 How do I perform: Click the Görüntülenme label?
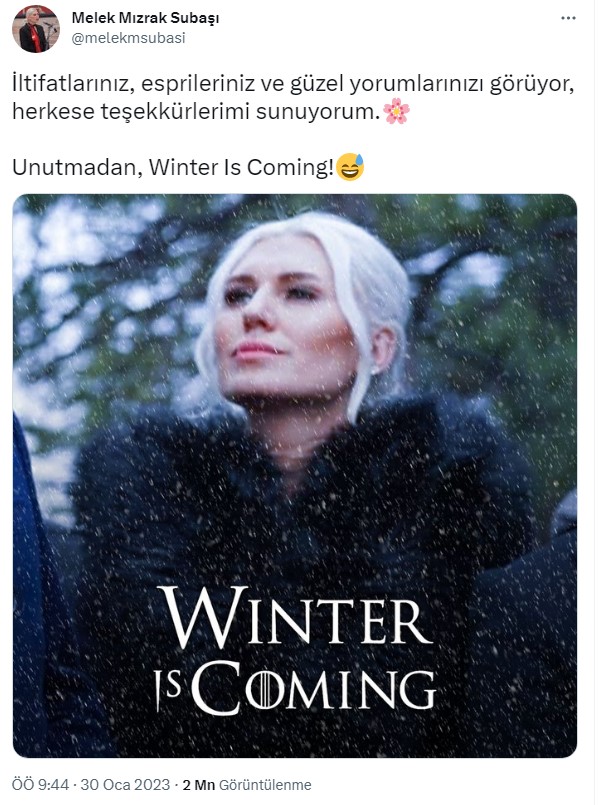[x=265, y=785]
